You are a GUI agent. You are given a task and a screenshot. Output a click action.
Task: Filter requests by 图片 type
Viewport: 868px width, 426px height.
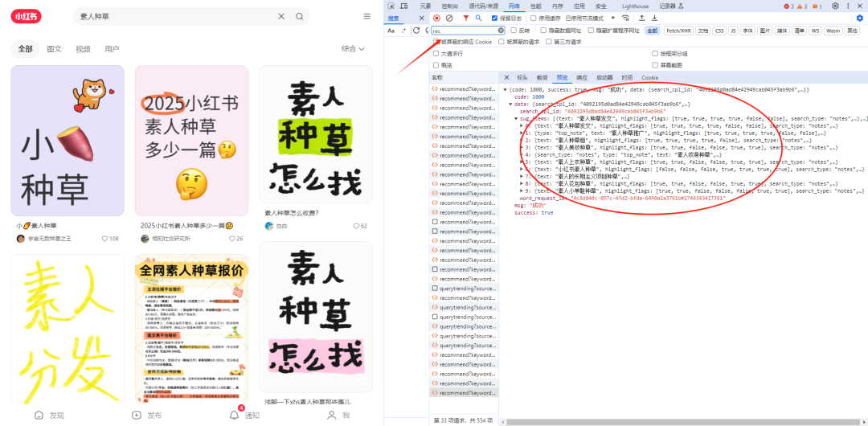click(764, 31)
